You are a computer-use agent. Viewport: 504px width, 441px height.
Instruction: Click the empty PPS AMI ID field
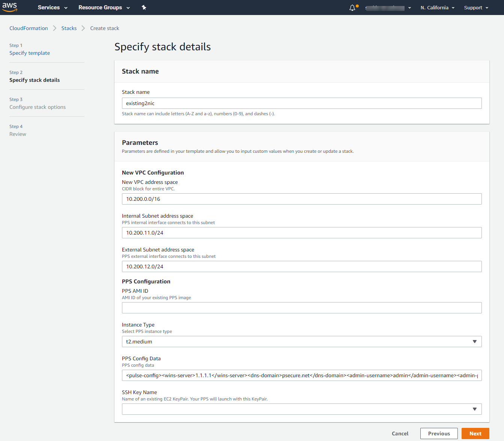[301, 307]
